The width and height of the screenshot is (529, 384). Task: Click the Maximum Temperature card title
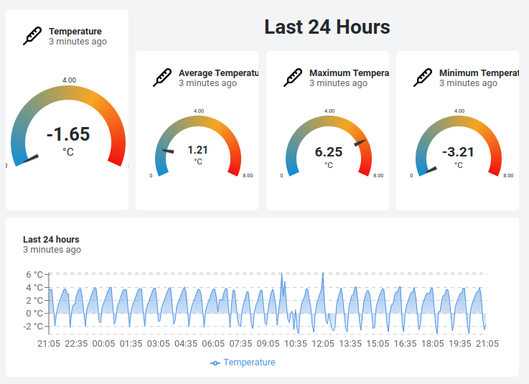349,73
